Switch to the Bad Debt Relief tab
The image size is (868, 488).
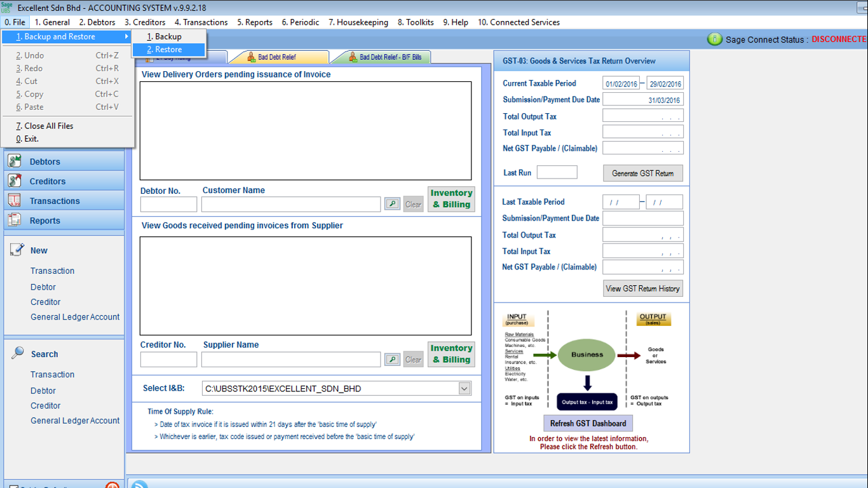pyautogui.click(x=278, y=57)
